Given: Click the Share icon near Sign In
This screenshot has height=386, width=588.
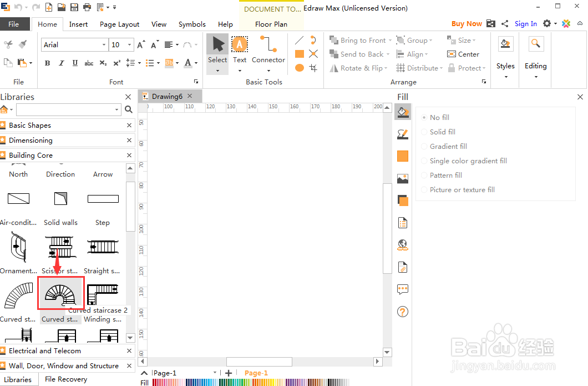Looking at the screenshot, I should (x=505, y=24).
